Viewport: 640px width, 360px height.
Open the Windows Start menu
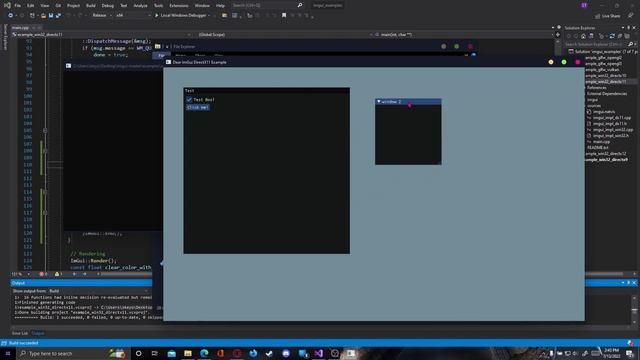click(8, 353)
